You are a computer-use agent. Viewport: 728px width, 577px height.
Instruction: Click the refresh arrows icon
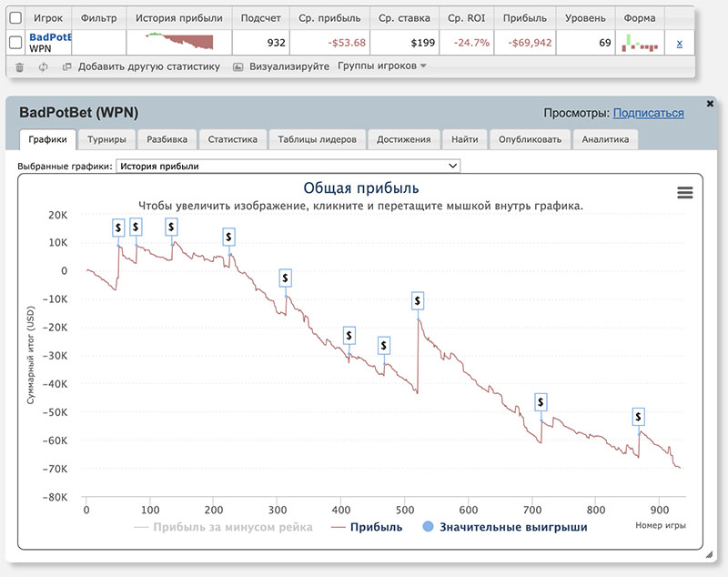pyautogui.click(x=43, y=66)
